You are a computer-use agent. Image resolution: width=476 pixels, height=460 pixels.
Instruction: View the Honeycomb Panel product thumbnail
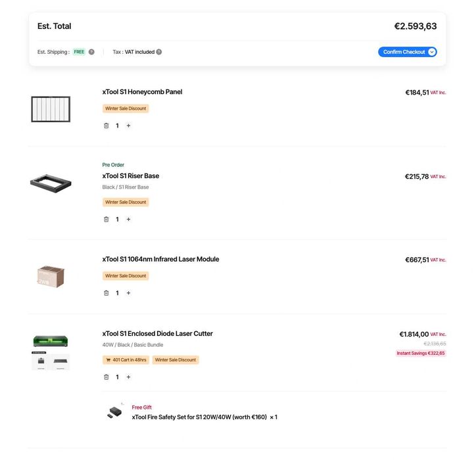pyautogui.click(x=51, y=109)
